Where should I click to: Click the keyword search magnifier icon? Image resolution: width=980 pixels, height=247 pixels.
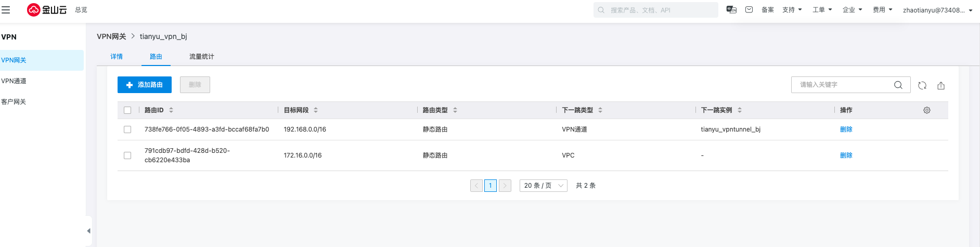pyautogui.click(x=898, y=85)
